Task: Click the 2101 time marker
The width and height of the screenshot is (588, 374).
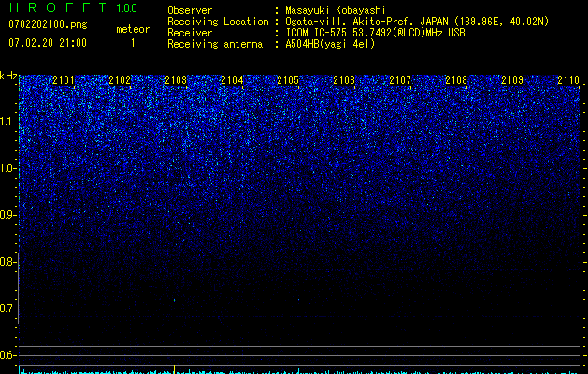Action: [64, 80]
